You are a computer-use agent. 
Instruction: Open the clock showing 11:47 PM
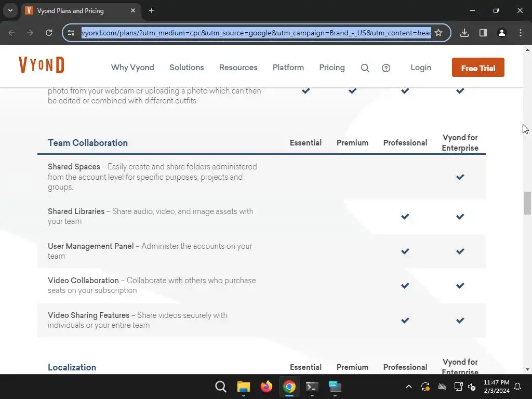[x=496, y=387]
